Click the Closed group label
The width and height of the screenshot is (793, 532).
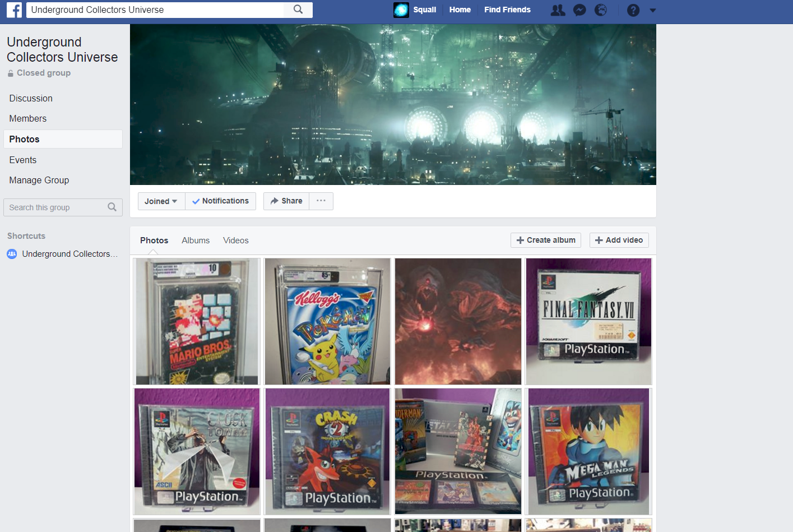point(44,73)
